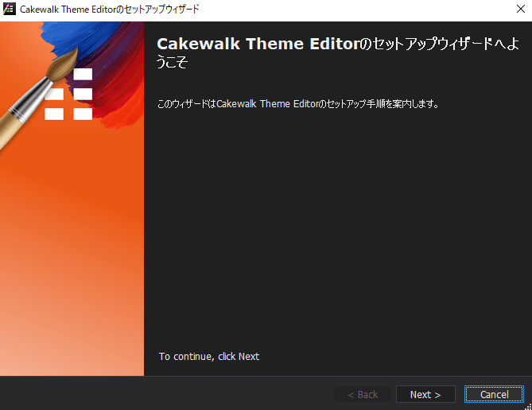This screenshot has width=532, height=410.
Task: Click the disabled Back button
Action: [x=363, y=394]
